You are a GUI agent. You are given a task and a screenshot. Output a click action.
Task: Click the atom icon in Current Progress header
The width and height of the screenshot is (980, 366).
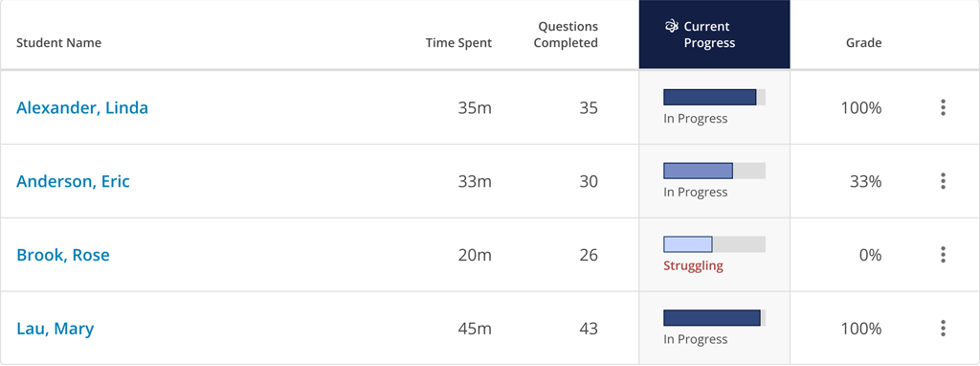click(671, 26)
